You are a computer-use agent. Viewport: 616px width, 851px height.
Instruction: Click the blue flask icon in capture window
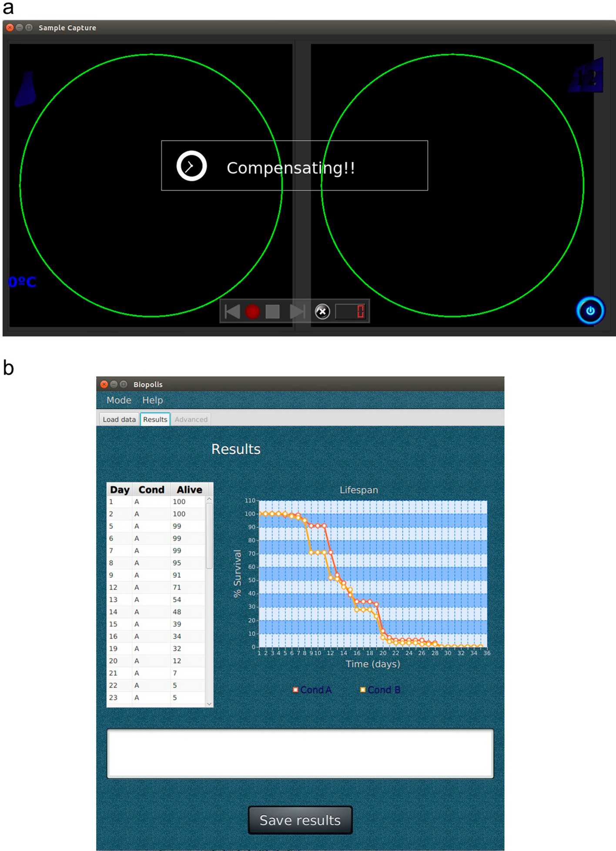[25, 89]
